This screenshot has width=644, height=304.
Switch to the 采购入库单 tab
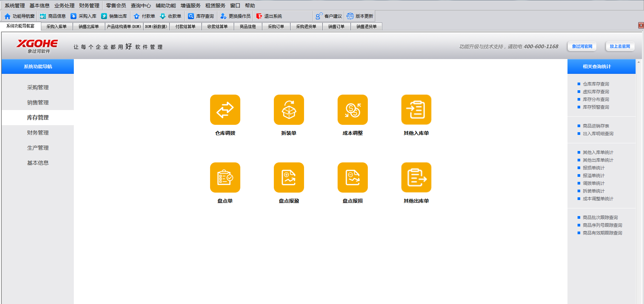[57, 27]
